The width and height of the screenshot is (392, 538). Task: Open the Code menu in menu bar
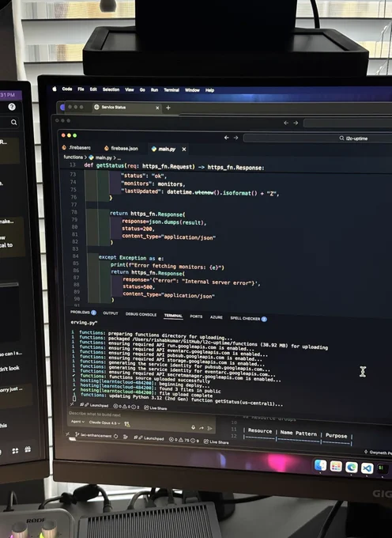(x=67, y=89)
